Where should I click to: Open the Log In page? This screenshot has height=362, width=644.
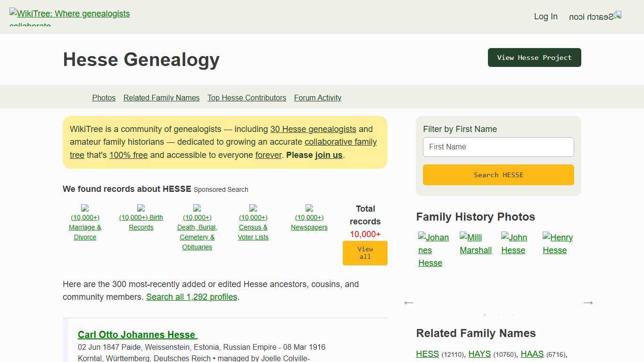545,16
